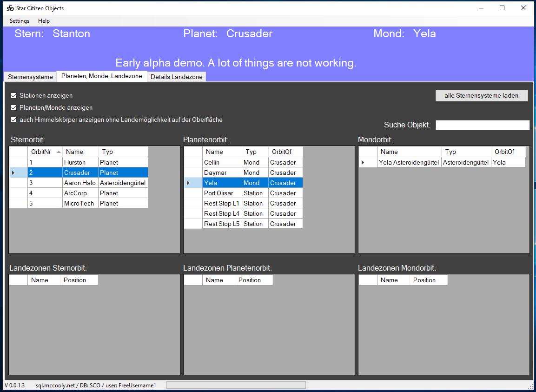The image size is (536, 392).
Task: Sort Mondorbit table by Typ header
Action: click(466, 152)
